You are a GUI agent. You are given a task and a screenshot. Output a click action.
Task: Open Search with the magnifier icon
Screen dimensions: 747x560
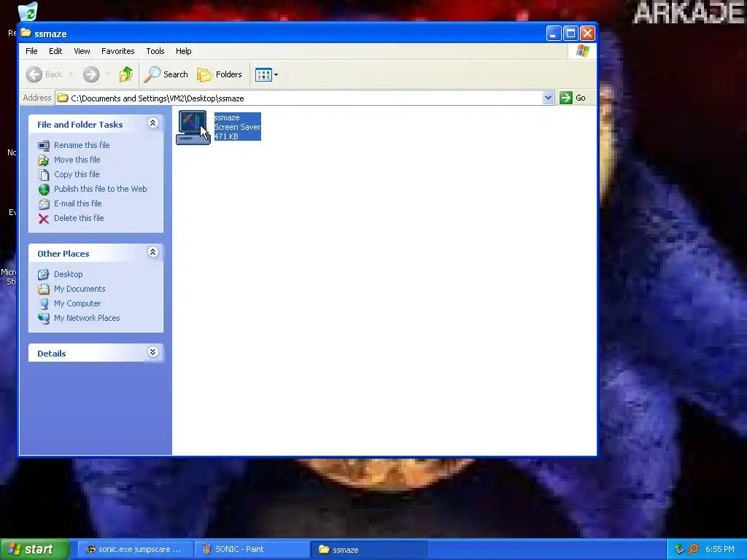pyautogui.click(x=152, y=74)
